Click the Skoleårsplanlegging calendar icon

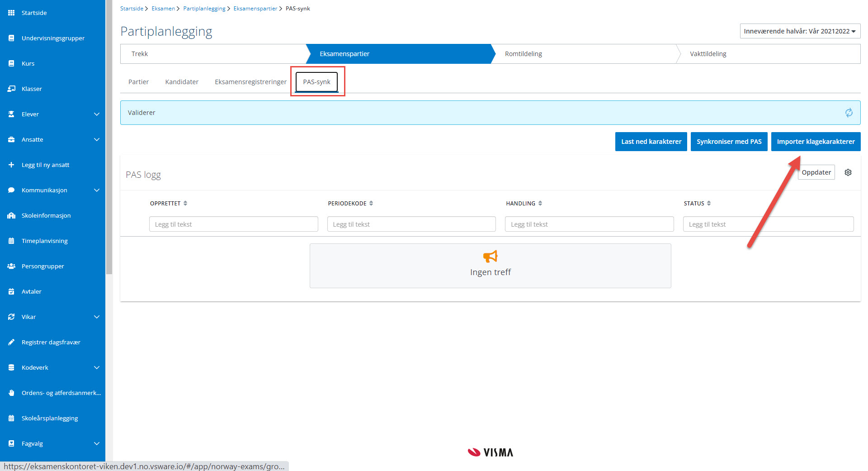tap(11, 418)
